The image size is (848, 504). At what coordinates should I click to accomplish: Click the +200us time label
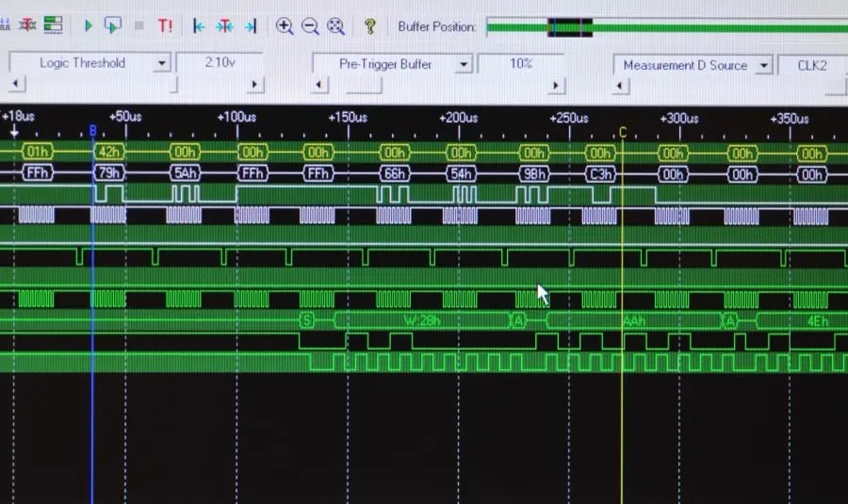click(x=459, y=118)
